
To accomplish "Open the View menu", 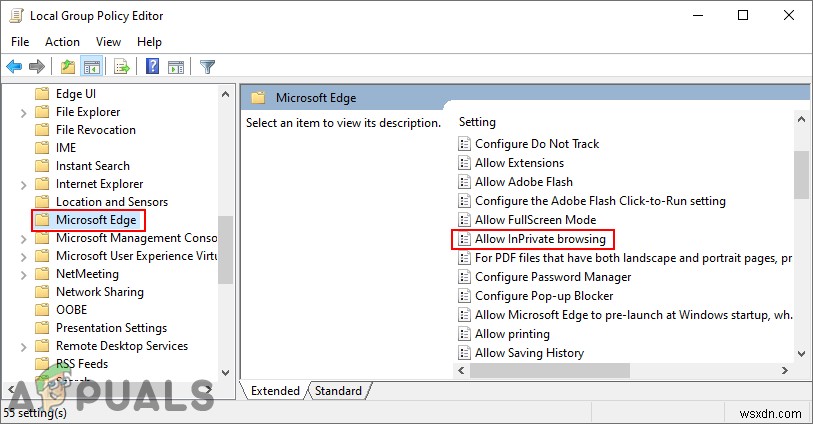I will click(x=108, y=42).
